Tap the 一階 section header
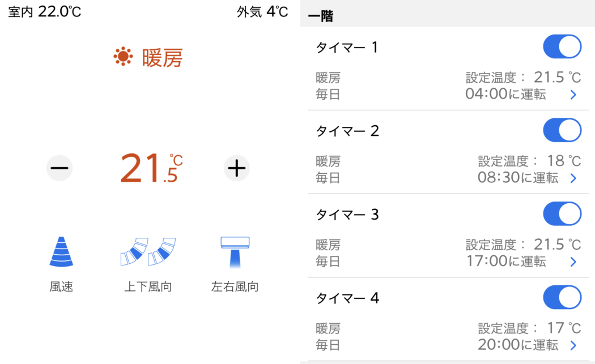The height and width of the screenshot is (364, 595). coord(321,16)
